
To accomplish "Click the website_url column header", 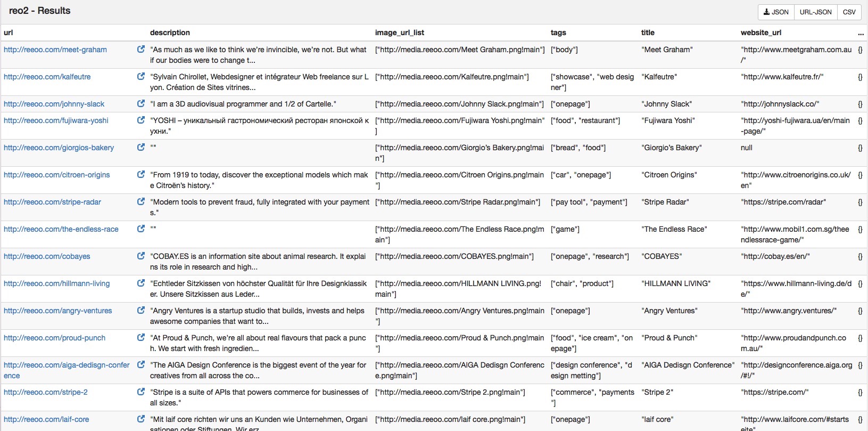I will coord(761,32).
